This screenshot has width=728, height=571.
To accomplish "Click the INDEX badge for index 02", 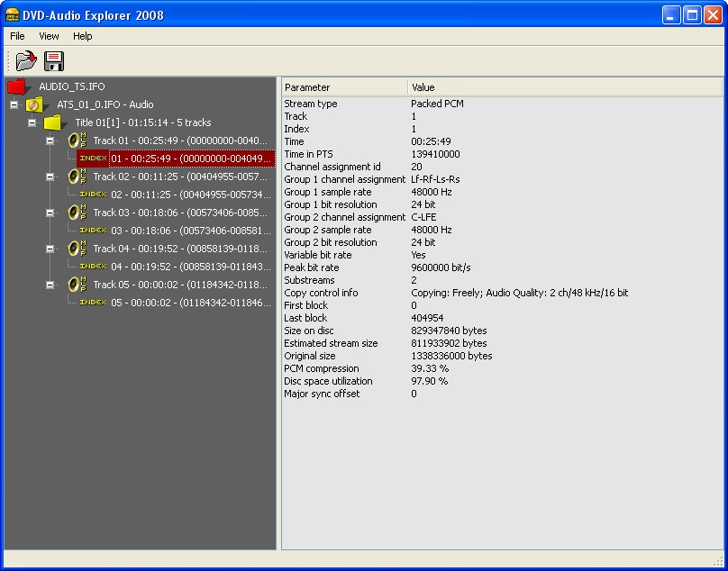I will (x=93, y=195).
